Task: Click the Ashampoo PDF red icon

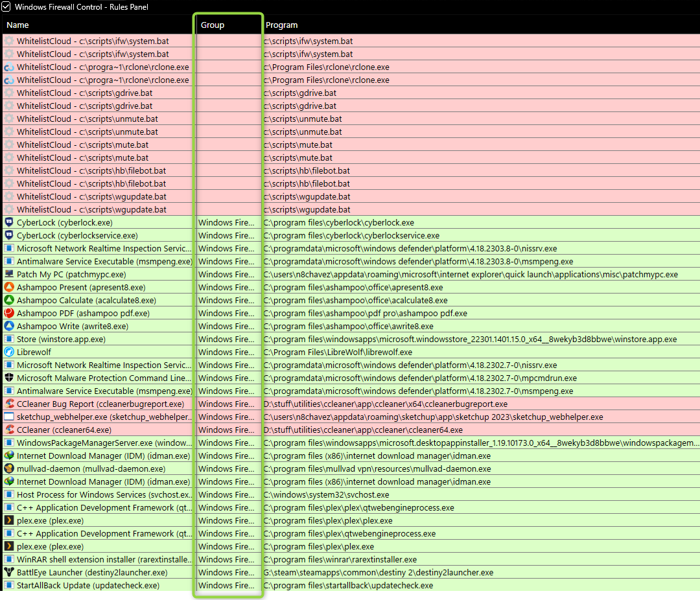Action: tap(9, 313)
